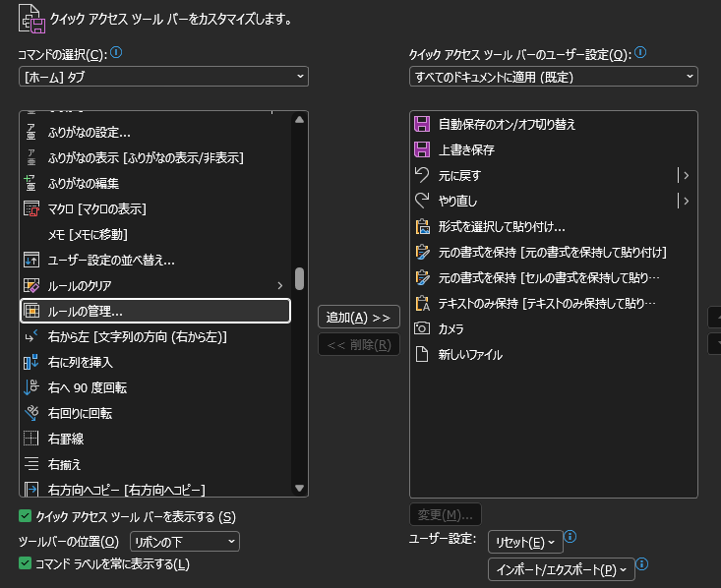Screen dimensions: 721x588
Task: Toggle クイック アクセス ツール バーを表示する checkbox
Action: (25, 516)
